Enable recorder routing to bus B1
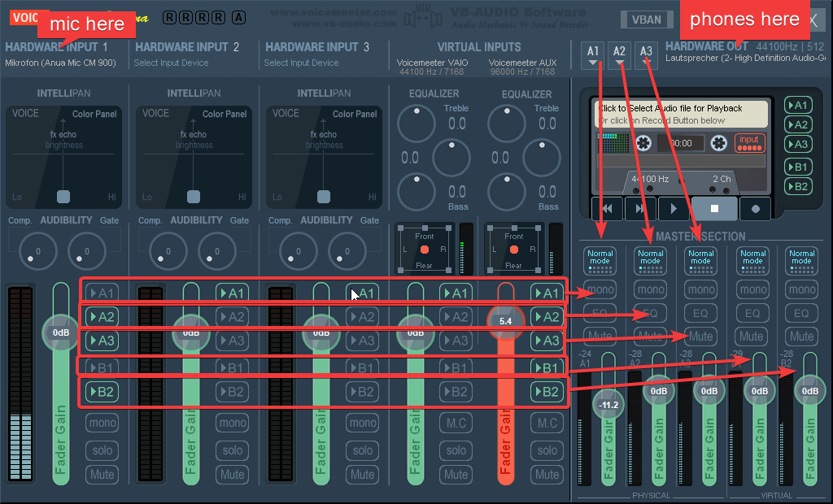 (798, 167)
